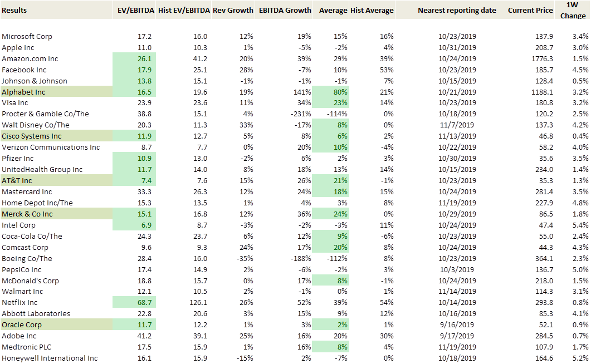Click the Mastercard Inc cell

point(27,191)
